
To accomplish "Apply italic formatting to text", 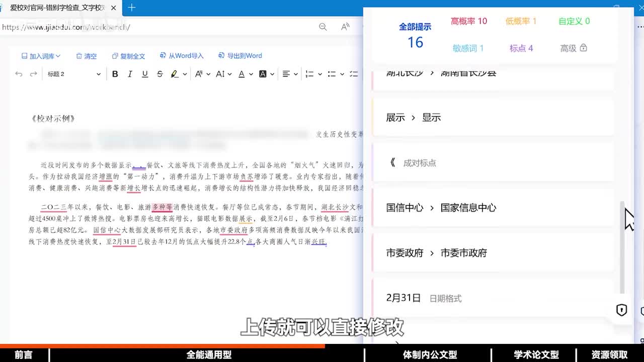I will (x=130, y=74).
